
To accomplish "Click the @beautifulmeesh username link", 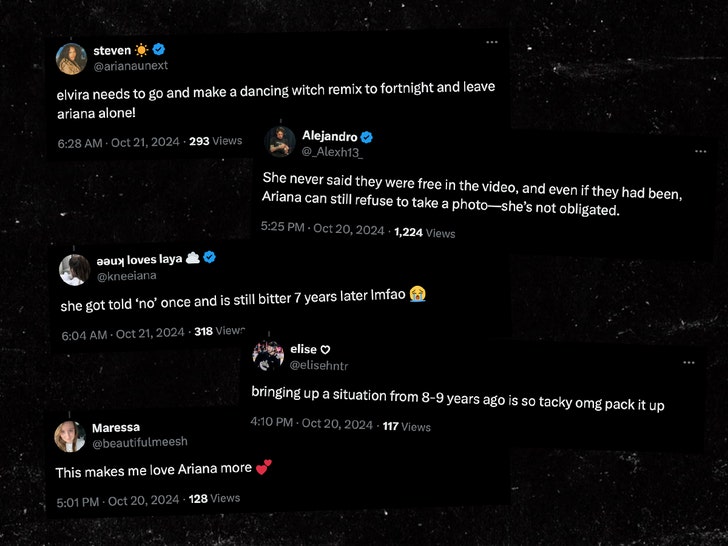I will (139, 442).
